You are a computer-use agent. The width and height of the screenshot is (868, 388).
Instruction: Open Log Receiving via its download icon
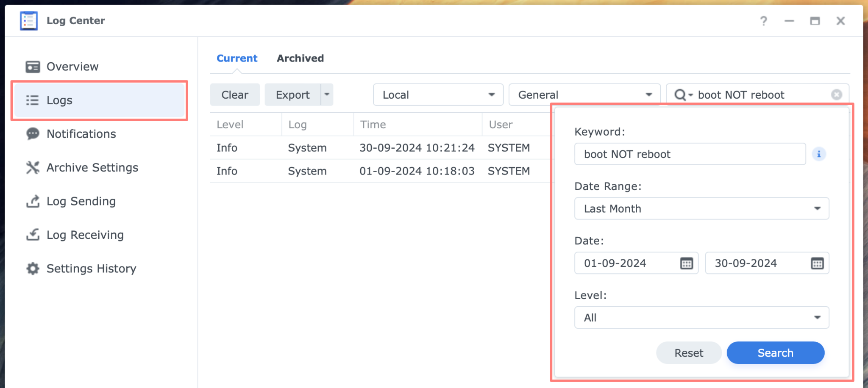(x=33, y=234)
